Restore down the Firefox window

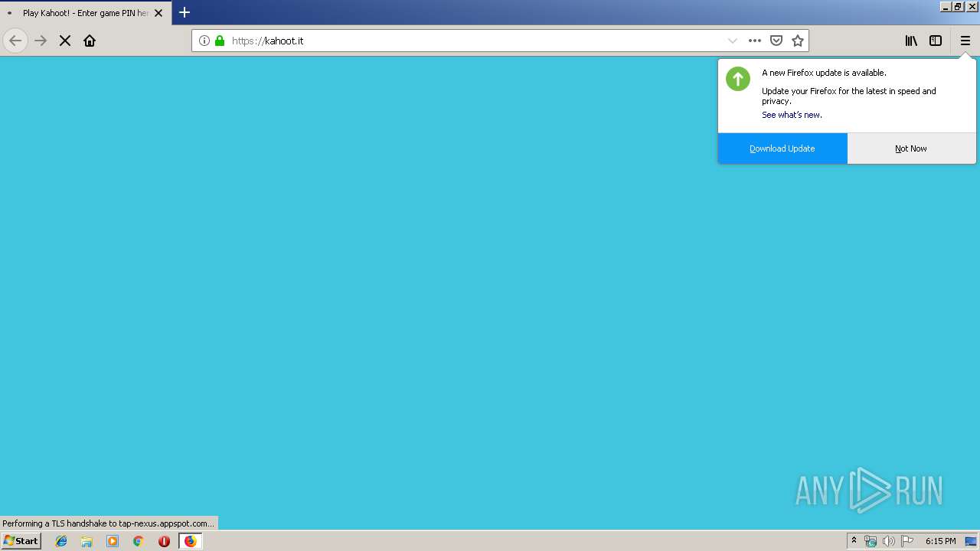pyautogui.click(x=958, y=6)
